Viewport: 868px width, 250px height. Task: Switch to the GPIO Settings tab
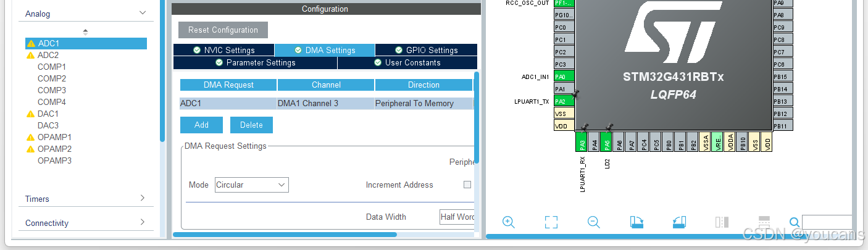coord(426,50)
